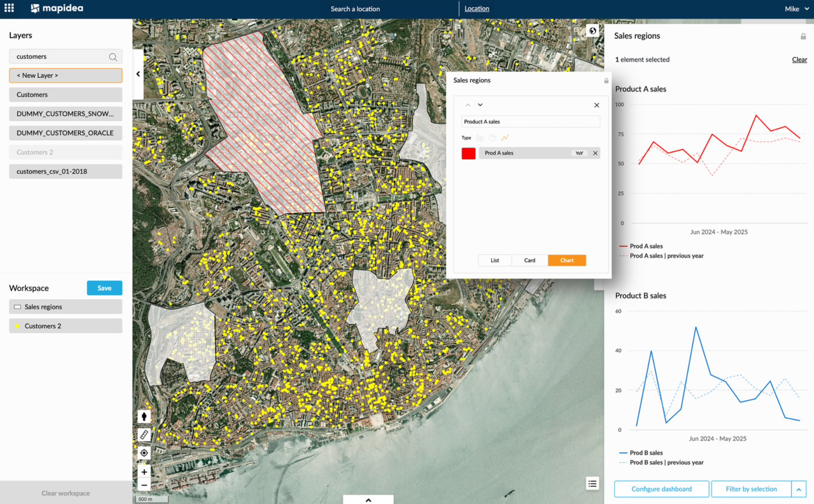Click the Product B sales chart title
The width and height of the screenshot is (814, 504).
click(x=640, y=296)
